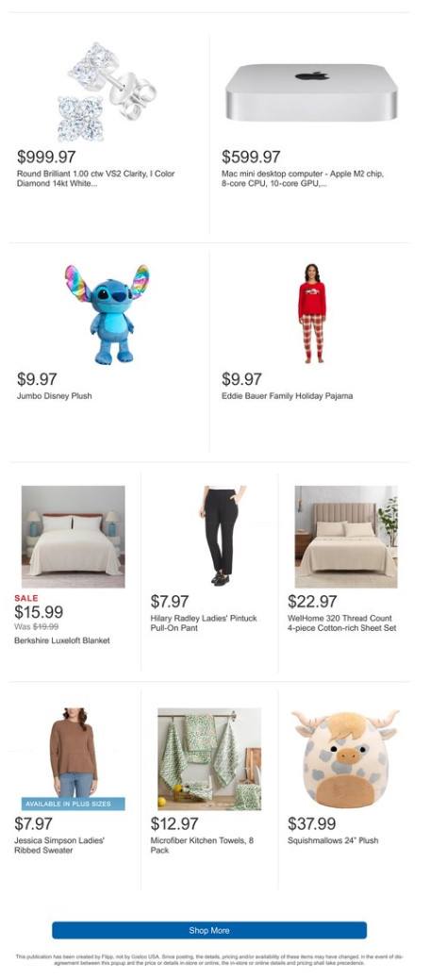Open the Squishmallows 24" Plush title link

(333, 840)
